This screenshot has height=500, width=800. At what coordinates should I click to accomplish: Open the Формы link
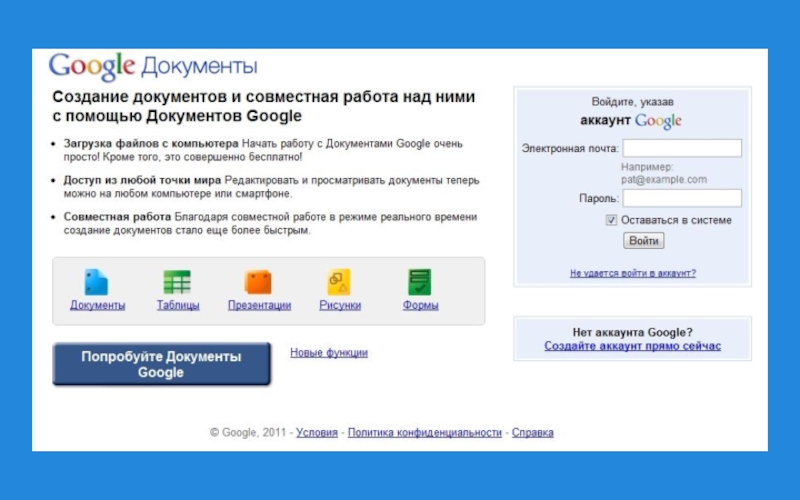pos(420,305)
